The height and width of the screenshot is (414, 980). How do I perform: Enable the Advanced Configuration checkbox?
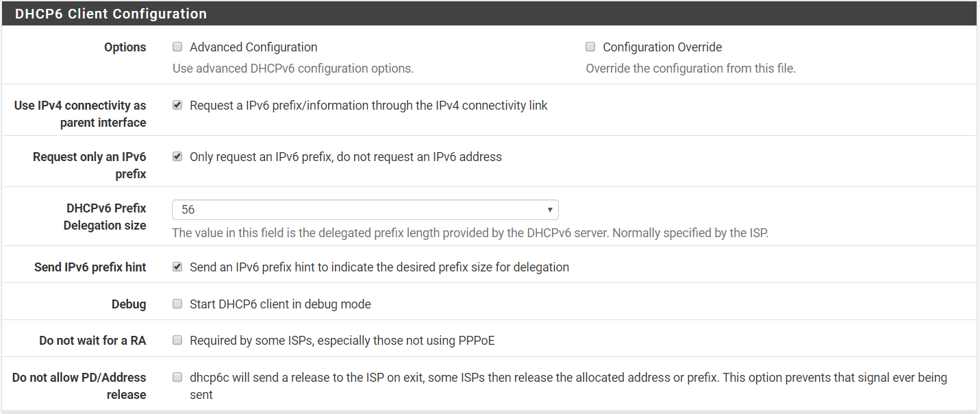pos(177,47)
